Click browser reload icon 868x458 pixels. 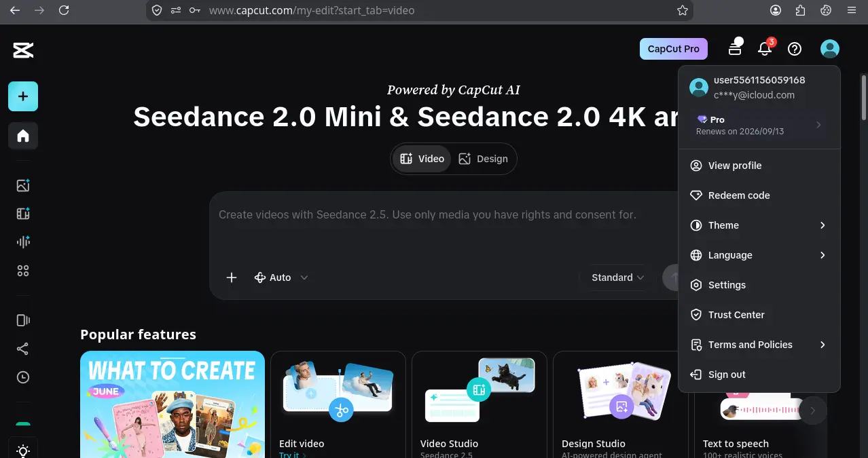pos(64,10)
